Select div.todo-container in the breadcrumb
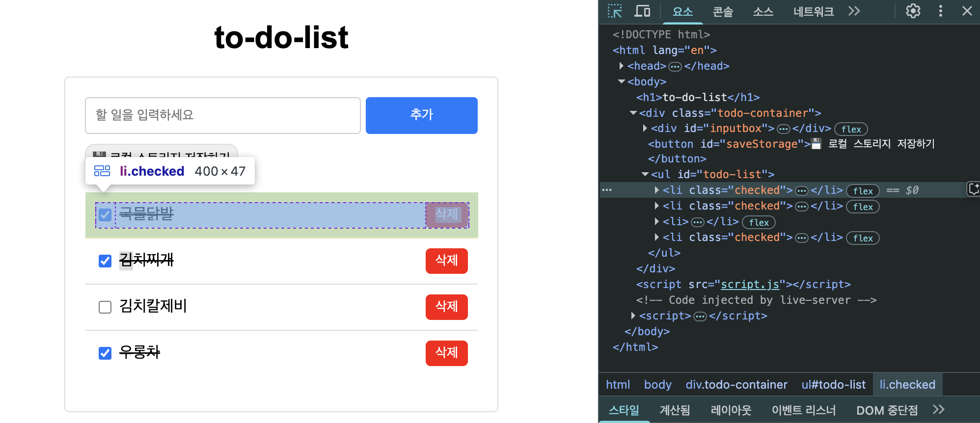This screenshot has width=980, height=423. point(736,385)
